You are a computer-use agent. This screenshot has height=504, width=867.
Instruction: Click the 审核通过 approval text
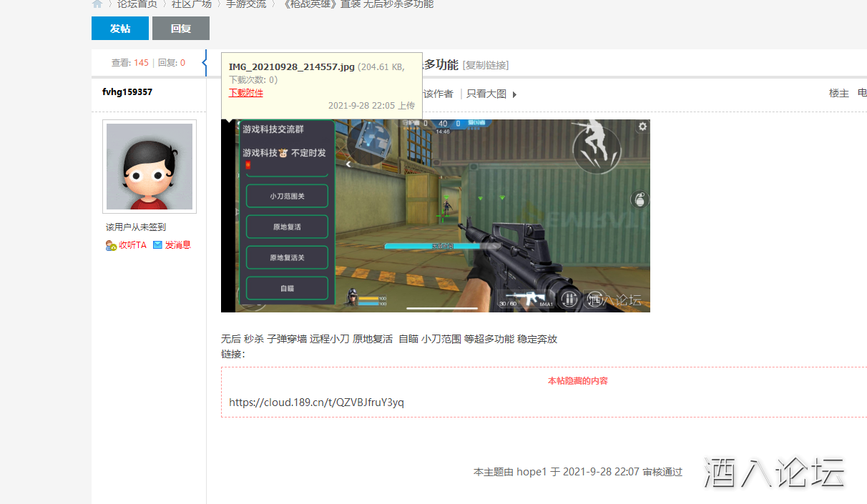662,472
